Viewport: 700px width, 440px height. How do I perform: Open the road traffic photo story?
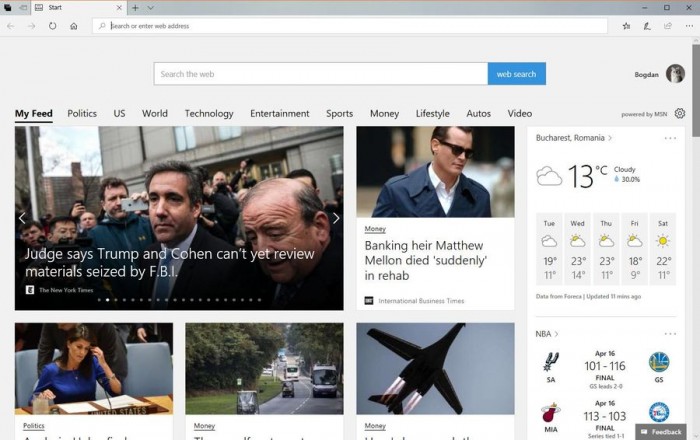click(x=264, y=369)
